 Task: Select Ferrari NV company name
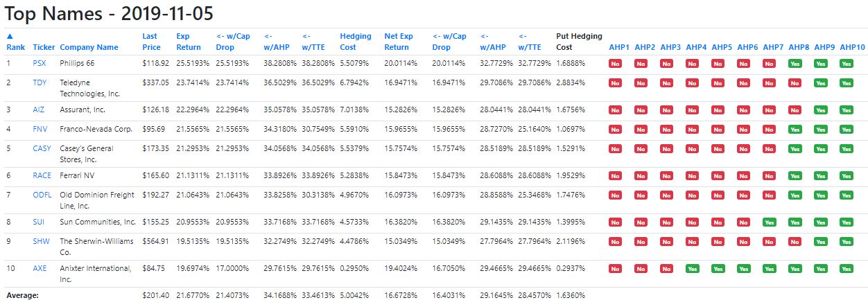77,175
